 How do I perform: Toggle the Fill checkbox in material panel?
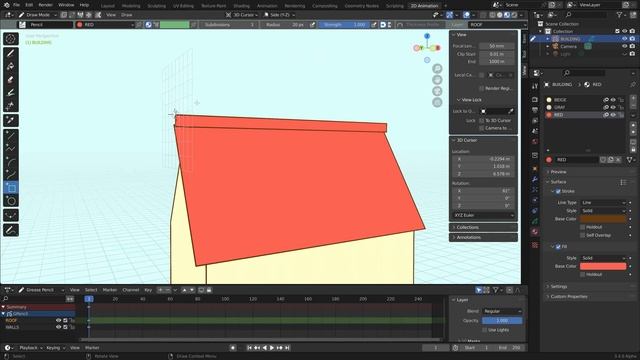click(x=558, y=247)
